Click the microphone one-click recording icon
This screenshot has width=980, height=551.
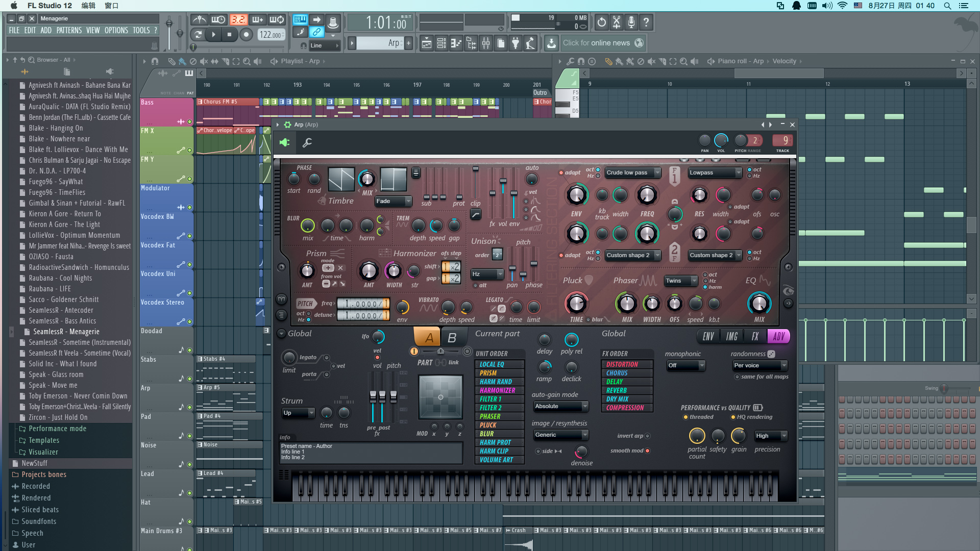click(631, 22)
